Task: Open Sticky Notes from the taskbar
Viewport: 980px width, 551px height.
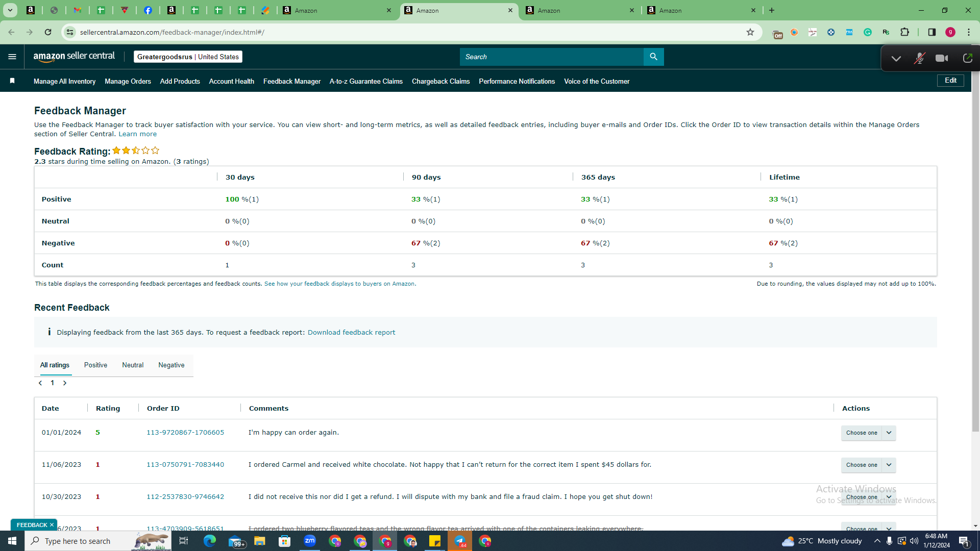Action: 435,541
